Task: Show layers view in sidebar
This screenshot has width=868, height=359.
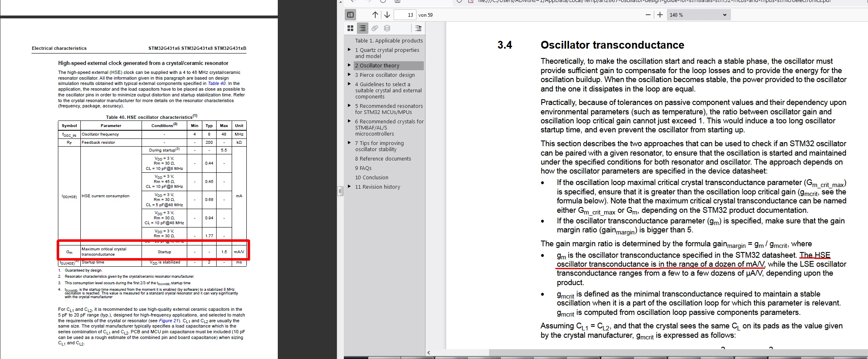Action: (x=387, y=28)
